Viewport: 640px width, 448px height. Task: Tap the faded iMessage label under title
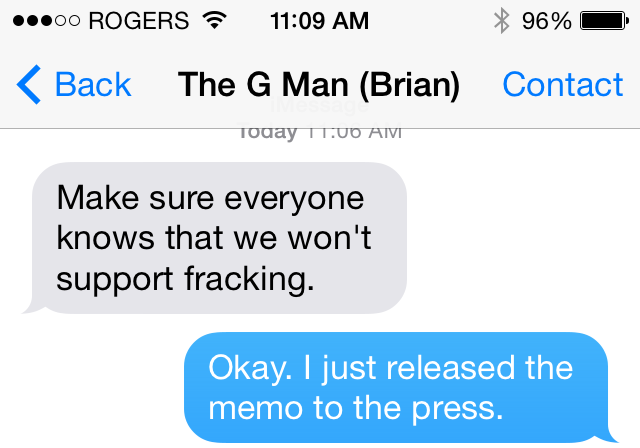click(320, 105)
